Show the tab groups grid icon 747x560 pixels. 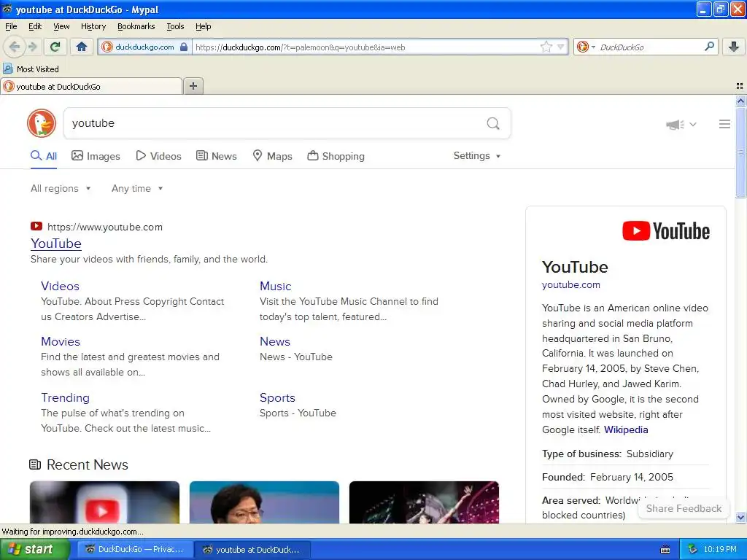(x=740, y=86)
